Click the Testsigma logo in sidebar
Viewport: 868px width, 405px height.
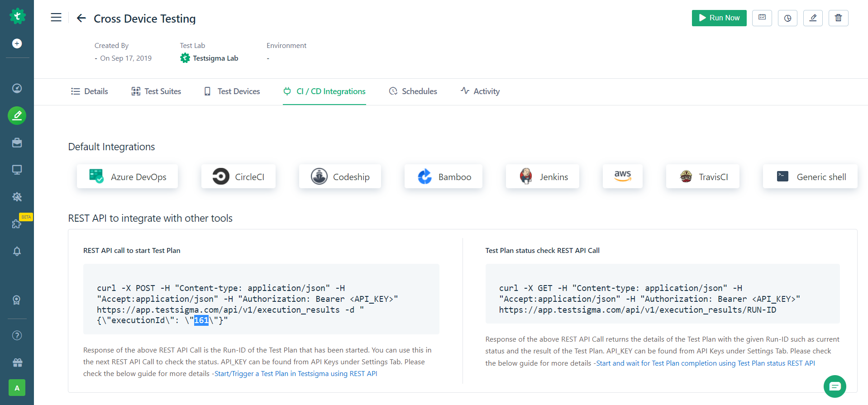(17, 16)
